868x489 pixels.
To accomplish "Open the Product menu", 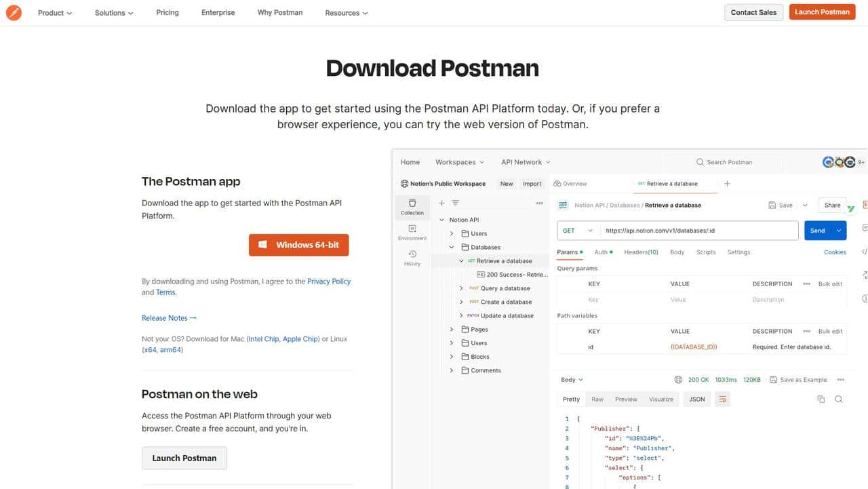I will (55, 13).
